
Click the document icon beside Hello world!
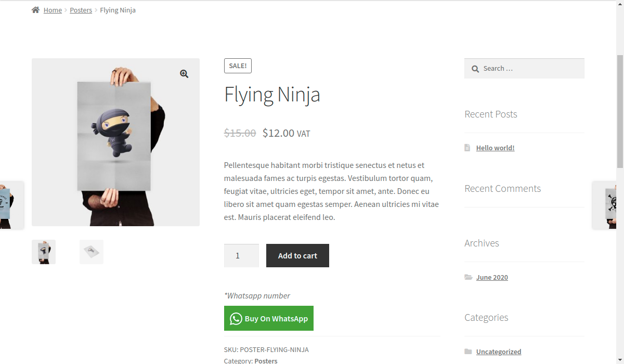[467, 148]
